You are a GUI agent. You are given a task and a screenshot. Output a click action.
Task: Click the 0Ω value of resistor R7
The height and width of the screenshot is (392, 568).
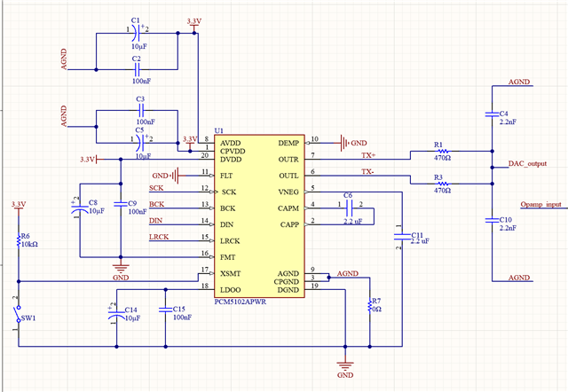376,310
